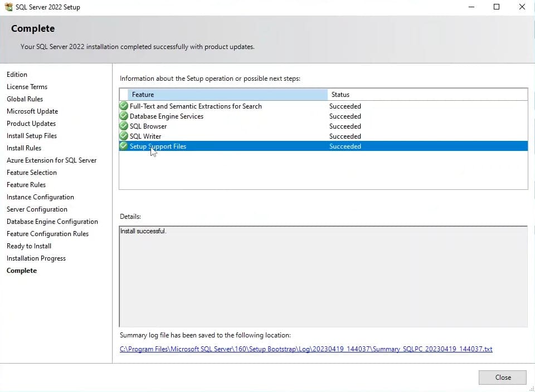Screen dimensions: 535x392
Task: Go to the Feature Selection step
Action: pyautogui.click(x=32, y=173)
